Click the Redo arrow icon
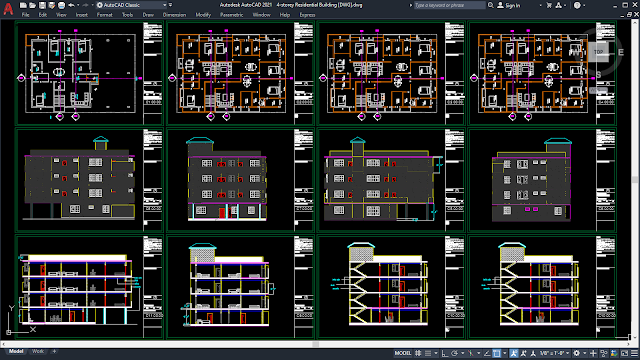The height and width of the screenshot is (360, 640). point(85,5)
